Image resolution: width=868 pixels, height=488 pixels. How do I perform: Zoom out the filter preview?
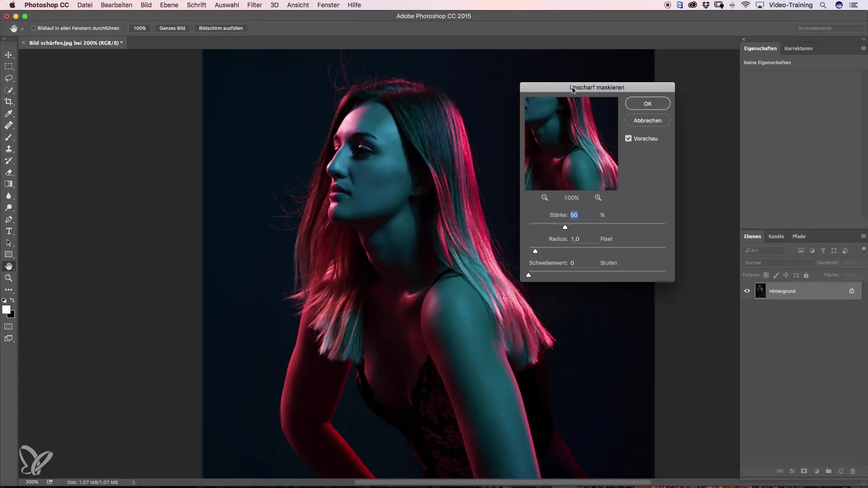pos(545,197)
